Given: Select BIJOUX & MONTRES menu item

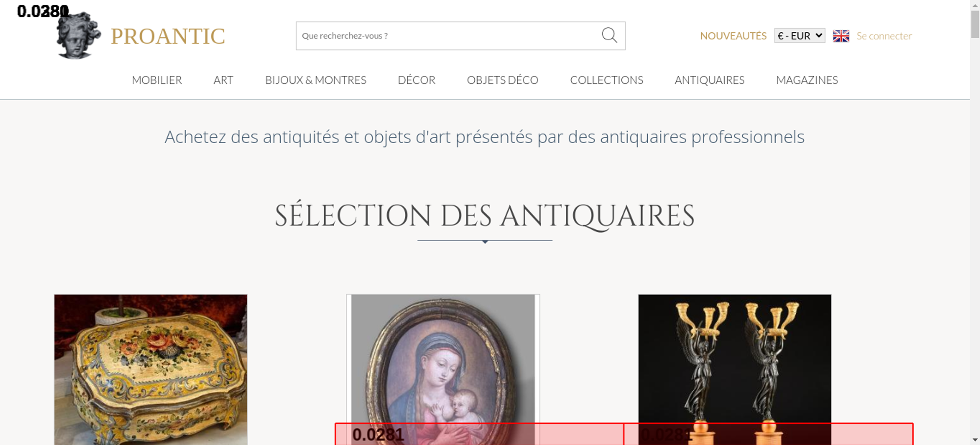Looking at the screenshot, I should pos(316,80).
